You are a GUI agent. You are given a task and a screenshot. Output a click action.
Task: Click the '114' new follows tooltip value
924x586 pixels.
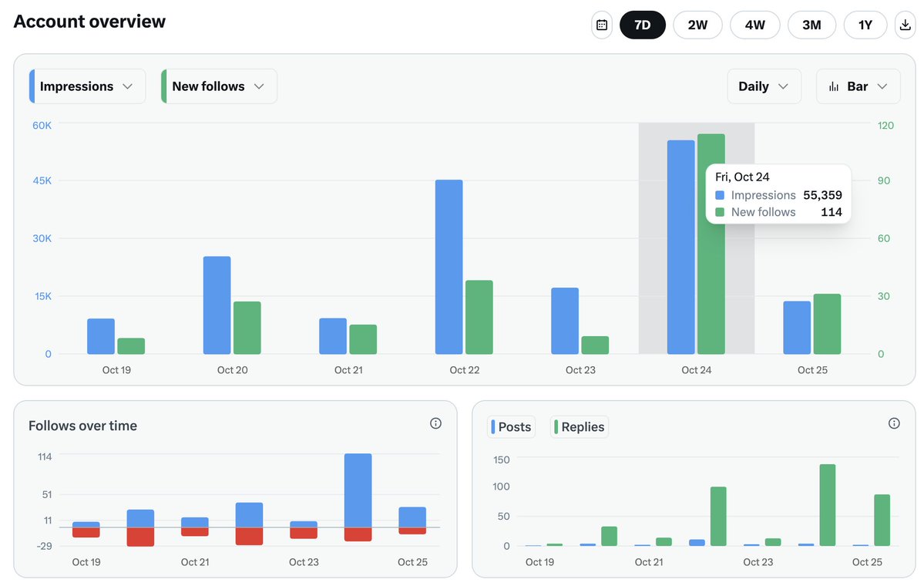pyautogui.click(x=832, y=212)
